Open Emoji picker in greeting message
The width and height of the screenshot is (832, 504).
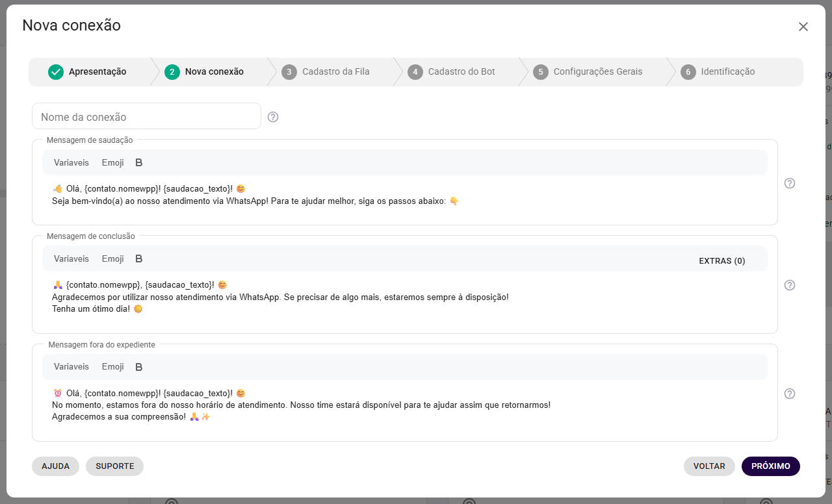tap(112, 162)
